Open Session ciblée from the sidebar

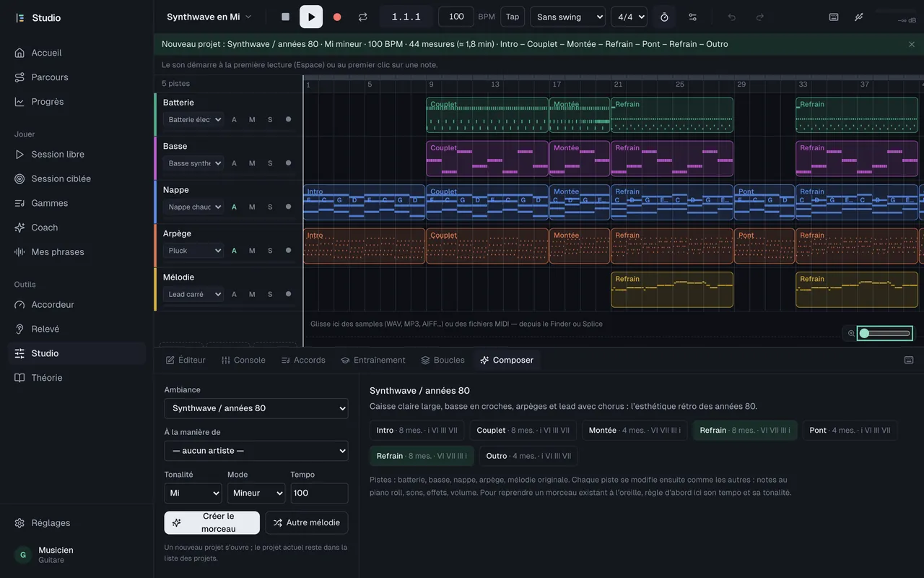(77, 178)
